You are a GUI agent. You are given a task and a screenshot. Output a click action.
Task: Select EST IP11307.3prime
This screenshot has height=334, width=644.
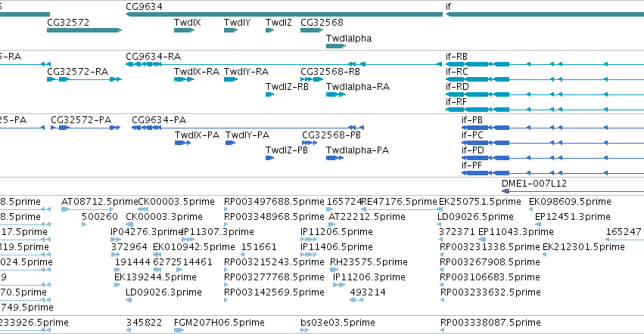(x=188, y=240)
